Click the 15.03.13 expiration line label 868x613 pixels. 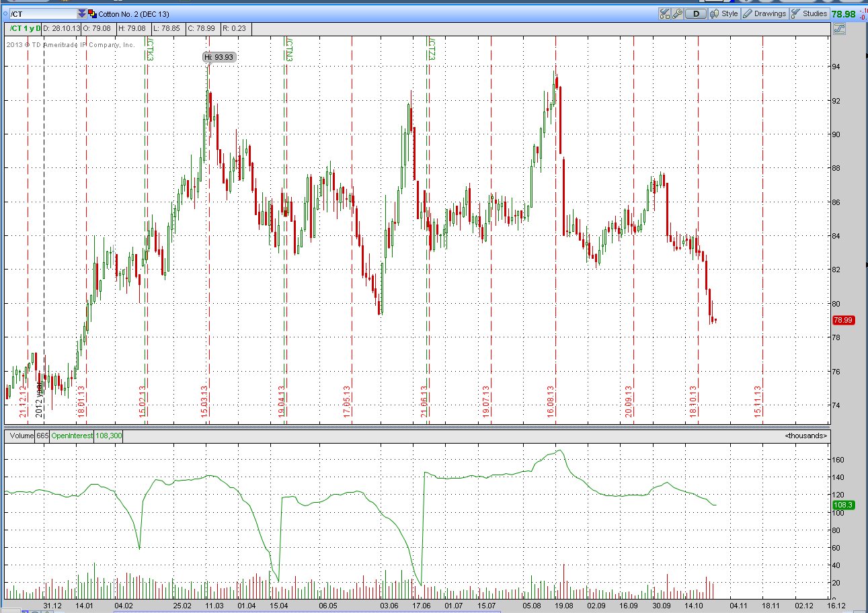204,402
